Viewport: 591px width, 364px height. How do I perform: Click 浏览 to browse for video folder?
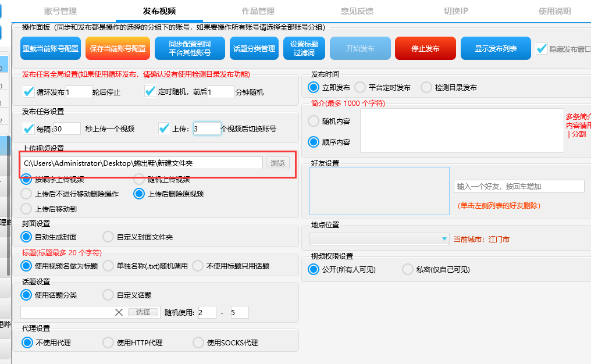pos(277,163)
